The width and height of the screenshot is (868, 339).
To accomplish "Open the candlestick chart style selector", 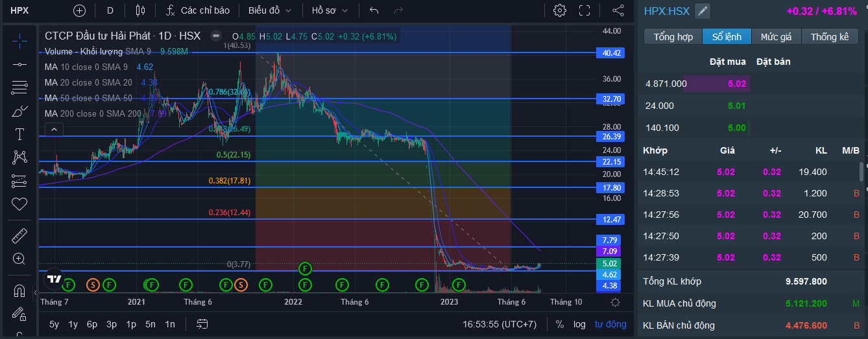I will pos(140,10).
